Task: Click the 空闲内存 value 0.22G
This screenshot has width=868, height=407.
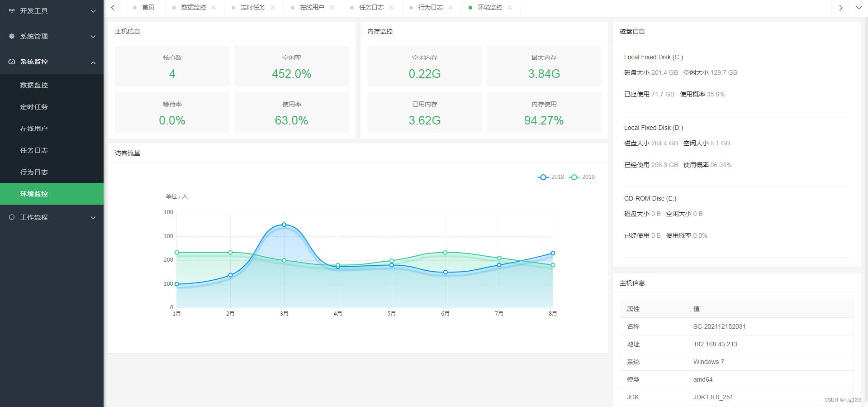Action: tap(425, 74)
